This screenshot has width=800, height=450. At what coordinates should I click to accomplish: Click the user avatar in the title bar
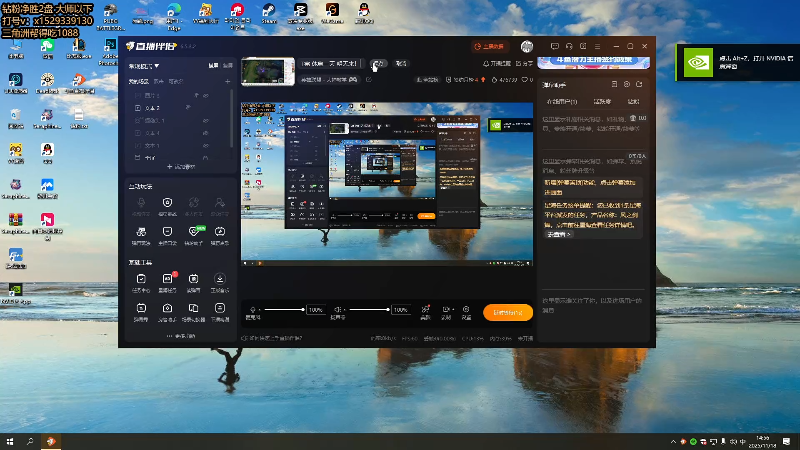pyautogui.click(x=527, y=46)
